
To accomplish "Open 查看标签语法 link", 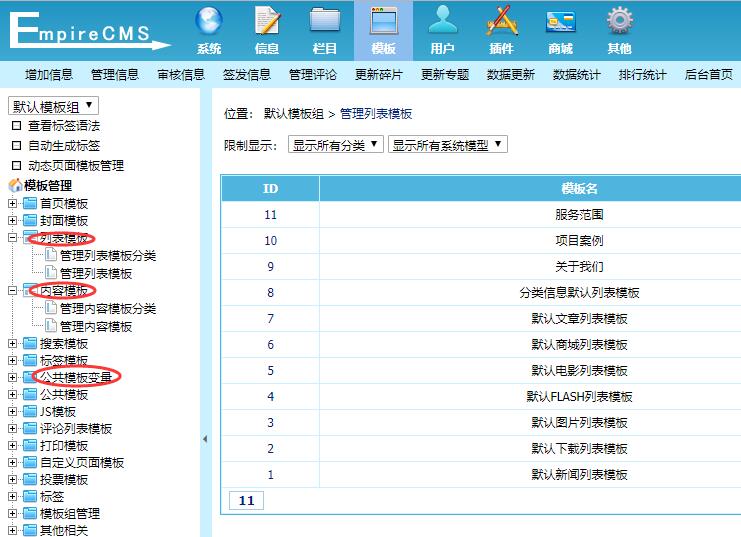I will tap(64, 126).
